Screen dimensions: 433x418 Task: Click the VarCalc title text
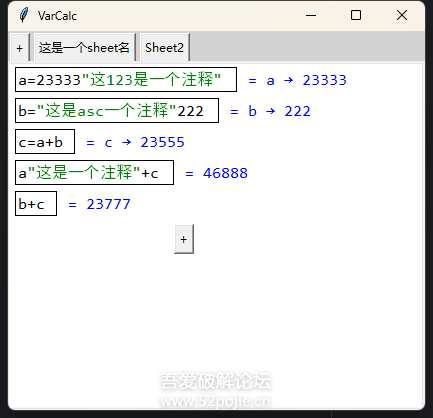click(x=57, y=16)
